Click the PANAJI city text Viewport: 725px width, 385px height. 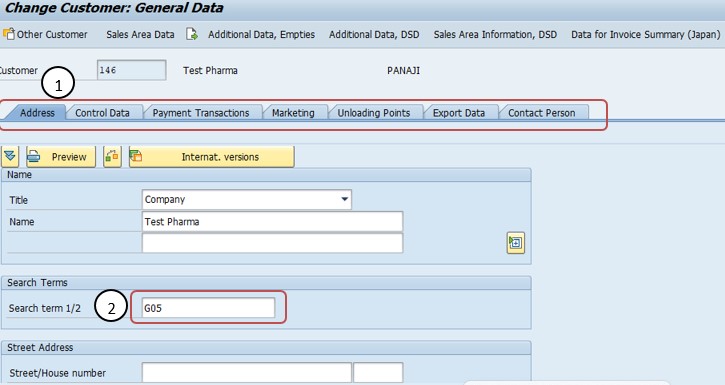click(403, 71)
